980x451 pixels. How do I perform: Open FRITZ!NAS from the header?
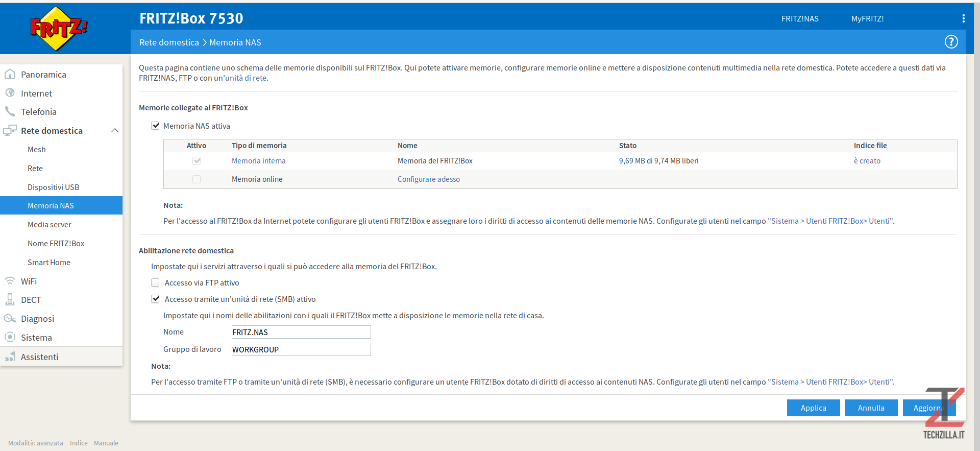tap(800, 18)
